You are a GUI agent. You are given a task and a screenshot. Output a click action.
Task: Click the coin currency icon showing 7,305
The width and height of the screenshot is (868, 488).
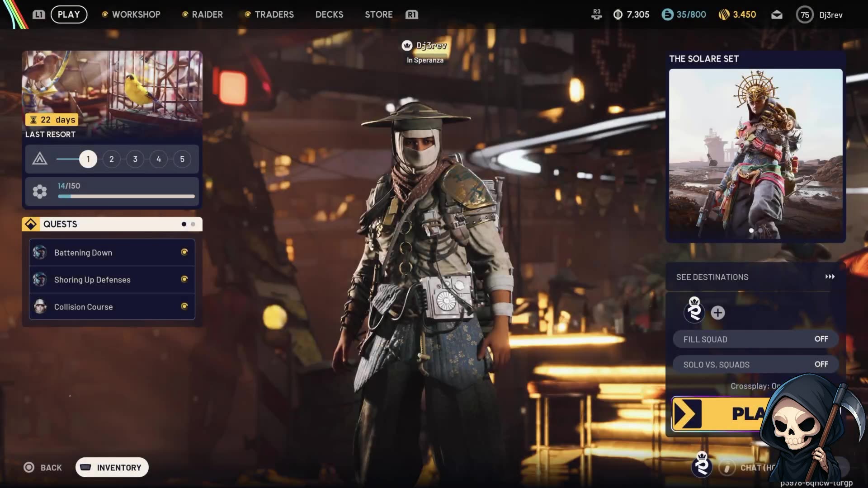click(x=618, y=14)
